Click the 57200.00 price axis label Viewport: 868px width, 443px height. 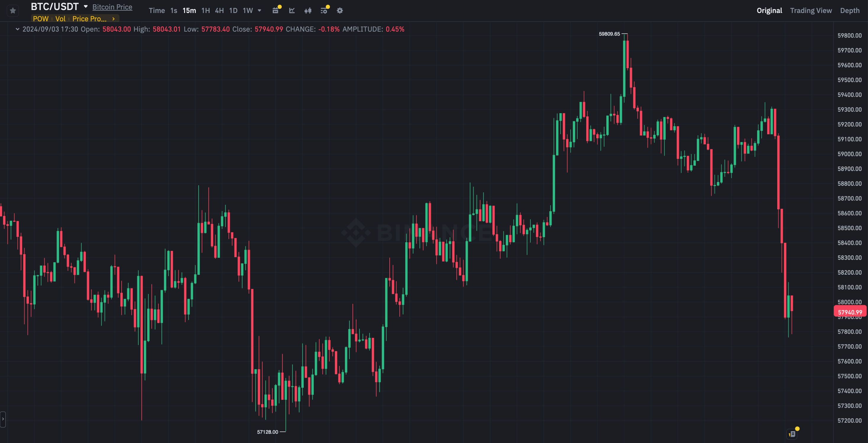pyautogui.click(x=849, y=421)
